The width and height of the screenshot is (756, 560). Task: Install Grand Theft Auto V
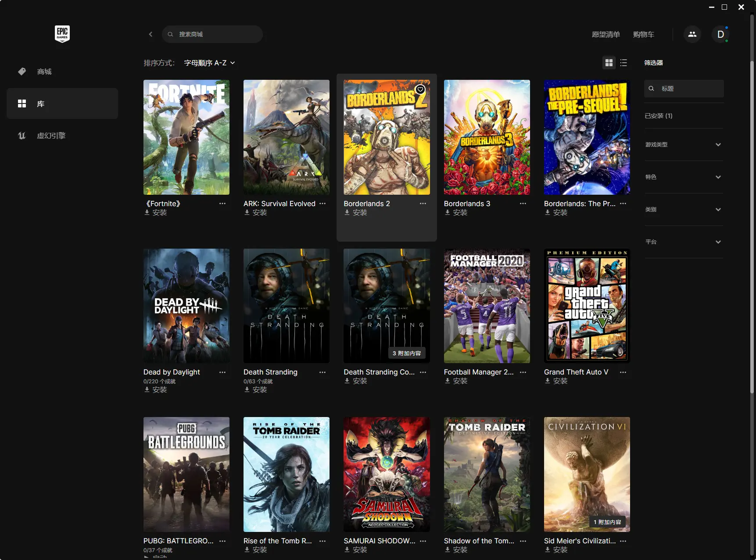pos(556,381)
